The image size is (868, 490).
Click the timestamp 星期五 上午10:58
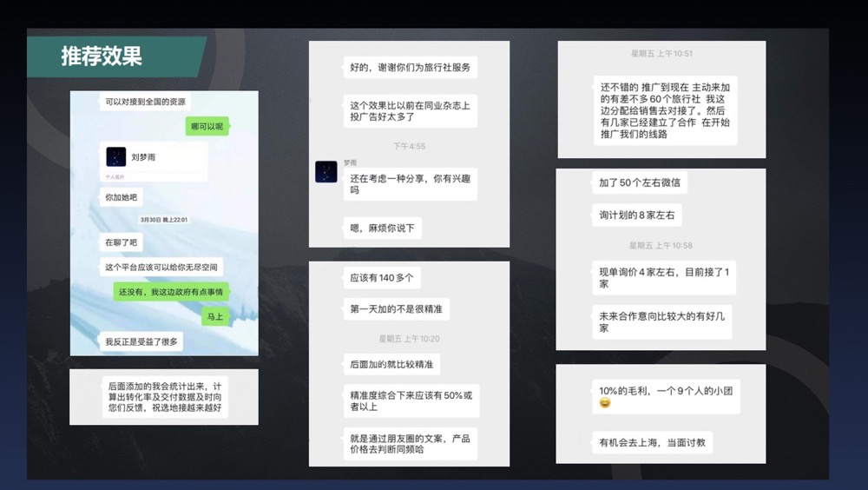661,246
